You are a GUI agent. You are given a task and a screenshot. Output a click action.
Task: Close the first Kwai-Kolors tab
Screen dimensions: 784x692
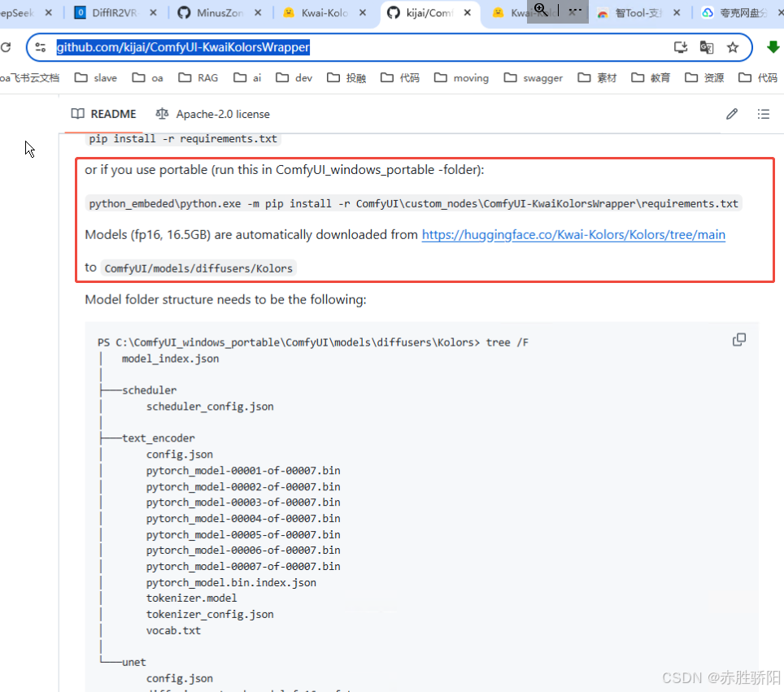coord(363,12)
